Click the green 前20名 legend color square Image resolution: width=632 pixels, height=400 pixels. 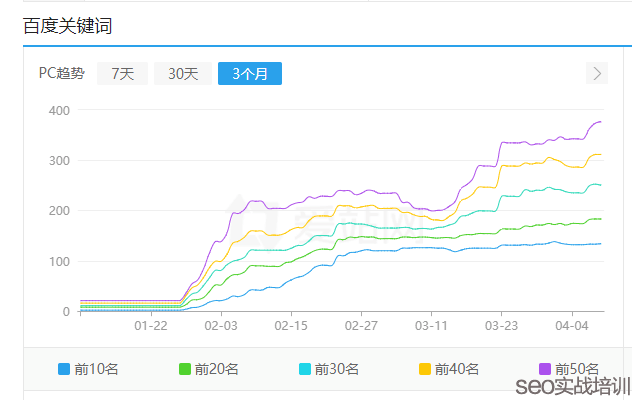(185, 369)
